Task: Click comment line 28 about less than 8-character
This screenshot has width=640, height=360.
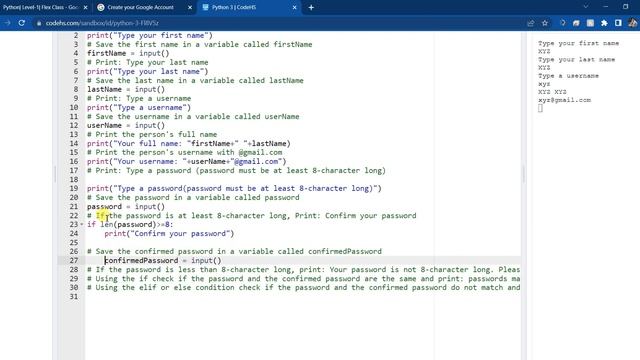Action: tap(303, 269)
